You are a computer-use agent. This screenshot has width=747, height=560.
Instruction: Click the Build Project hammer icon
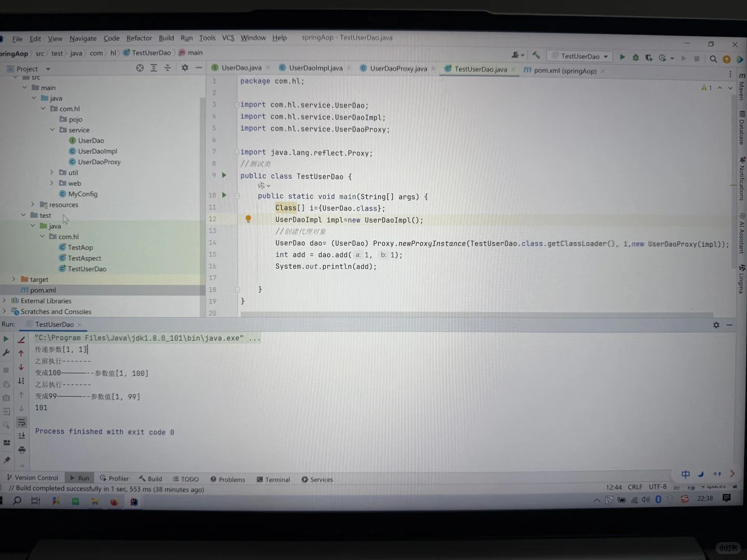(x=536, y=55)
